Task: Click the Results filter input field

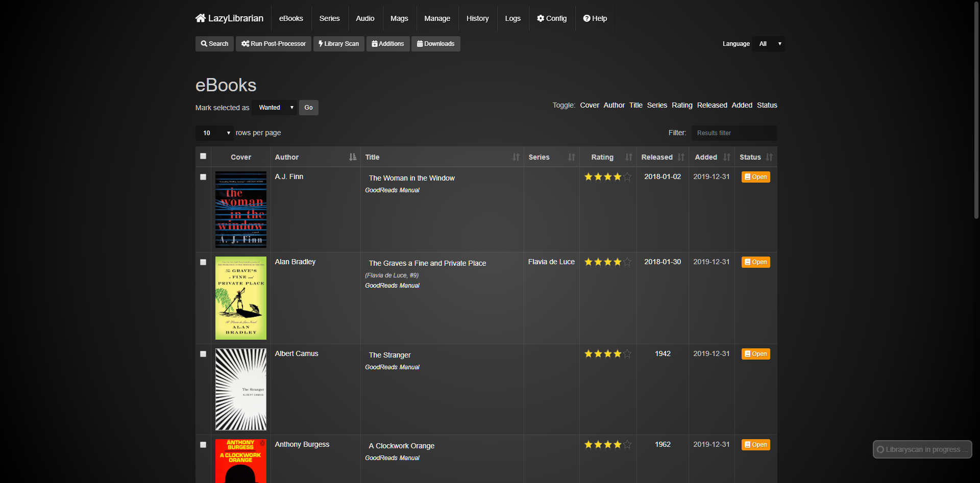Action: pyautogui.click(x=734, y=133)
